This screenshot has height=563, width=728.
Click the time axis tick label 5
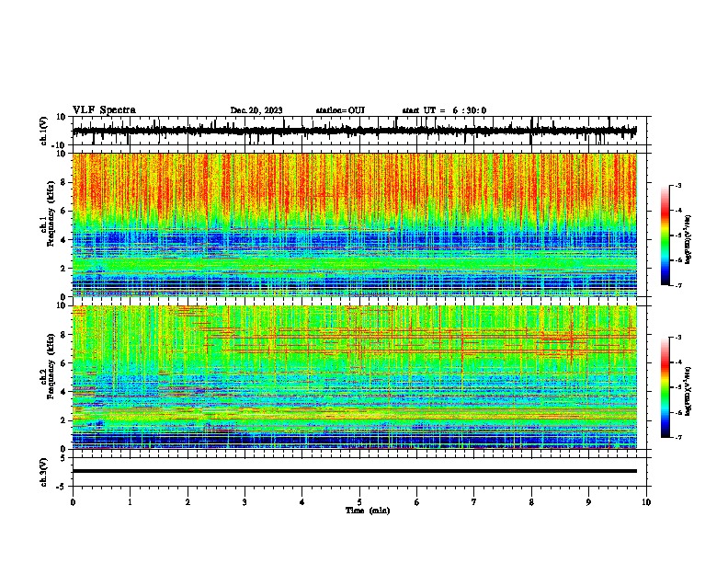(x=359, y=502)
